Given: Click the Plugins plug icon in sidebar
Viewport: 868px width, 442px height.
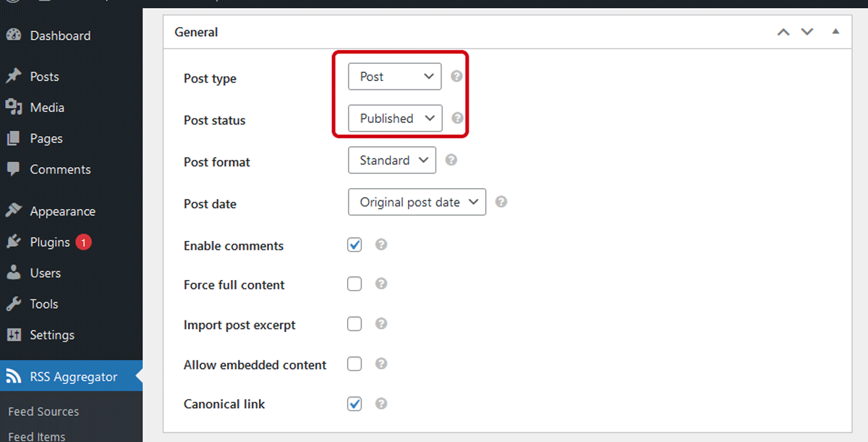Looking at the screenshot, I should (14, 242).
